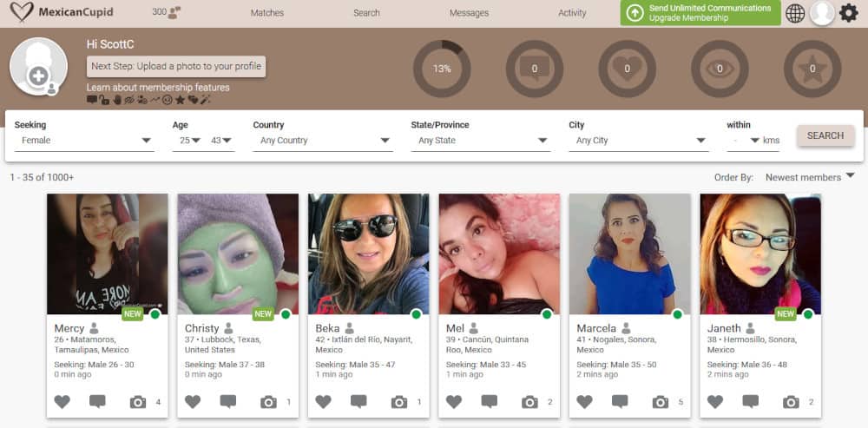
Task: Go to the Search tab
Action: 366,13
